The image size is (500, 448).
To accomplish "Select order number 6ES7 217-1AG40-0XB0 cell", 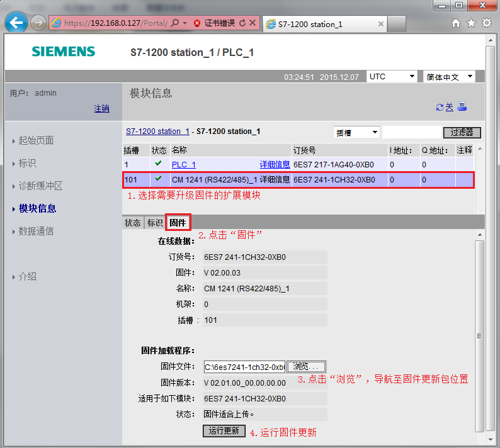I will (x=334, y=165).
